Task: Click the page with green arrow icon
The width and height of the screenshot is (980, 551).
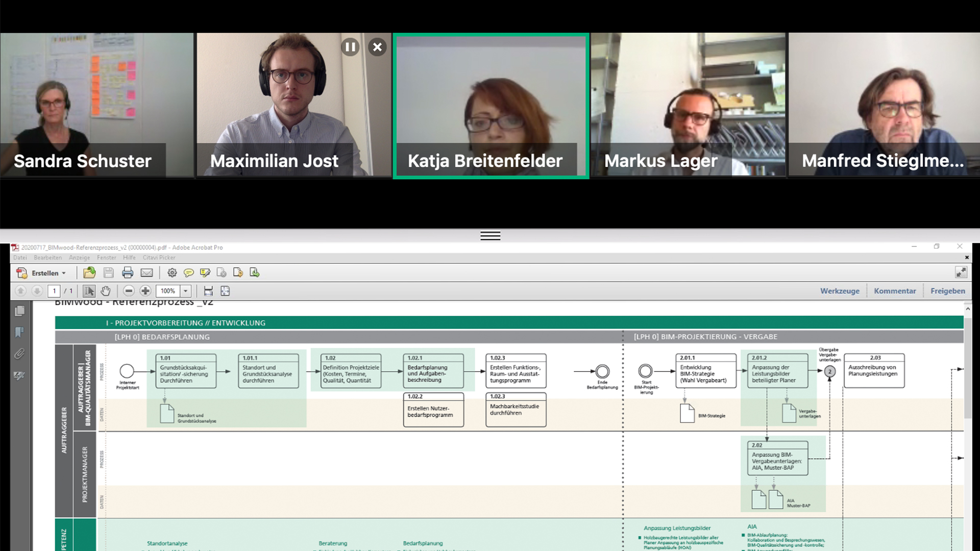Action: click(254, 272)
